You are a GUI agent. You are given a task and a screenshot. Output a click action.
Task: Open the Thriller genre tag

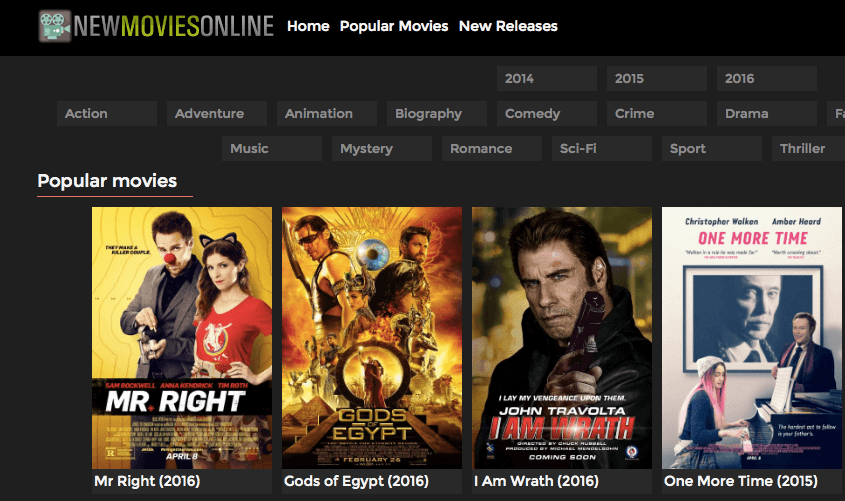tap(808, 149)
